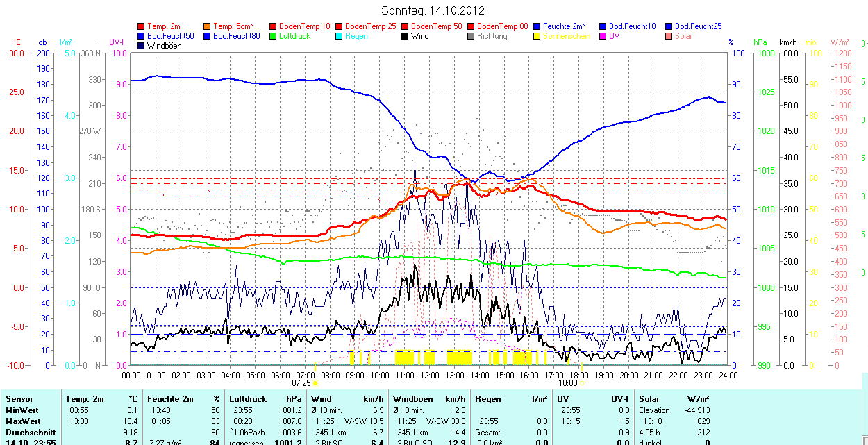Viewport: 868px width, 445px height.
Task: Click the Windböen column header in table
Action: click(x=412, y=399)
